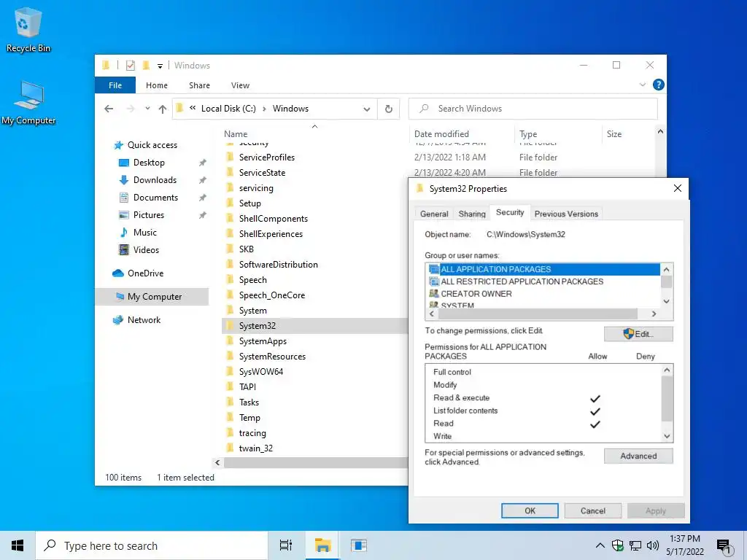The image size is (747, 560).
Task: Select the ServiceProfiles folder
Action: pyautogui.click(x=267, y=157)
